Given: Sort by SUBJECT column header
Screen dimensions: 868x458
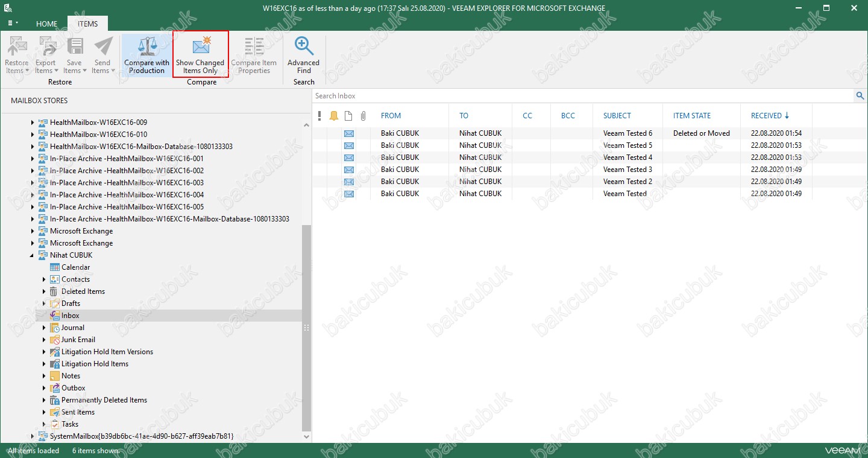Looking at the screenshot, I should [617, 116].
